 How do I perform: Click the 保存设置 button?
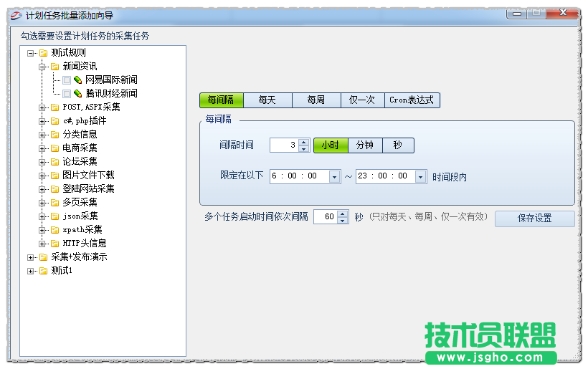coord(535,219)
